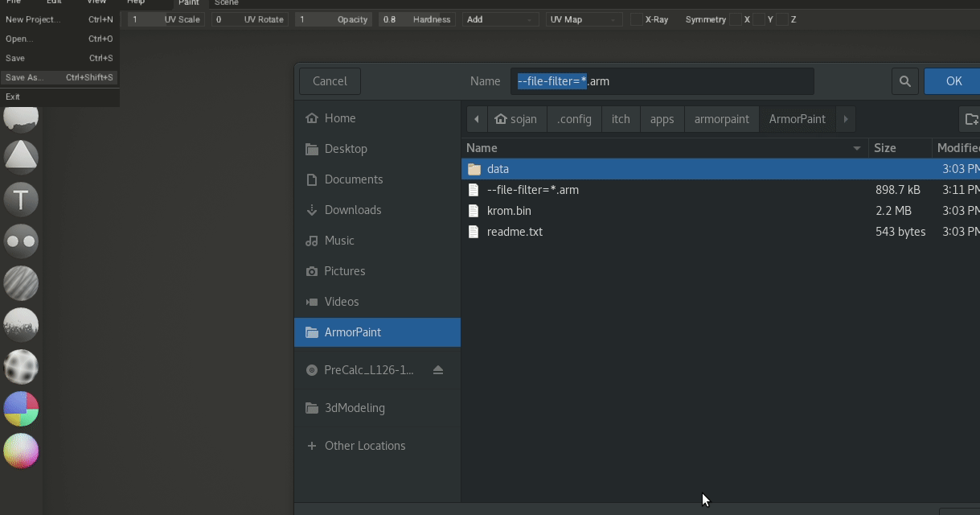Viewport: 980px width, 515px height.
Task: Select the Decal tool (triangle icon)
Action: [x=21, y=157]
